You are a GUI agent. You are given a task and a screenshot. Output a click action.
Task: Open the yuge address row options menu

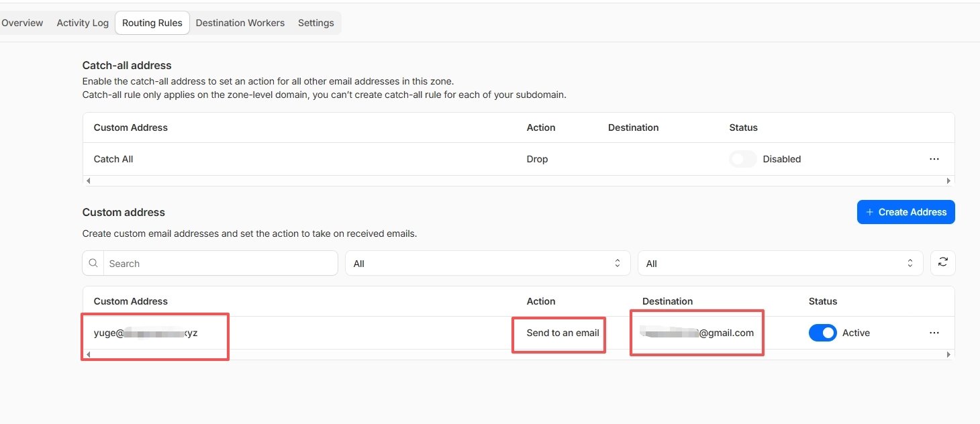(934, 333)
